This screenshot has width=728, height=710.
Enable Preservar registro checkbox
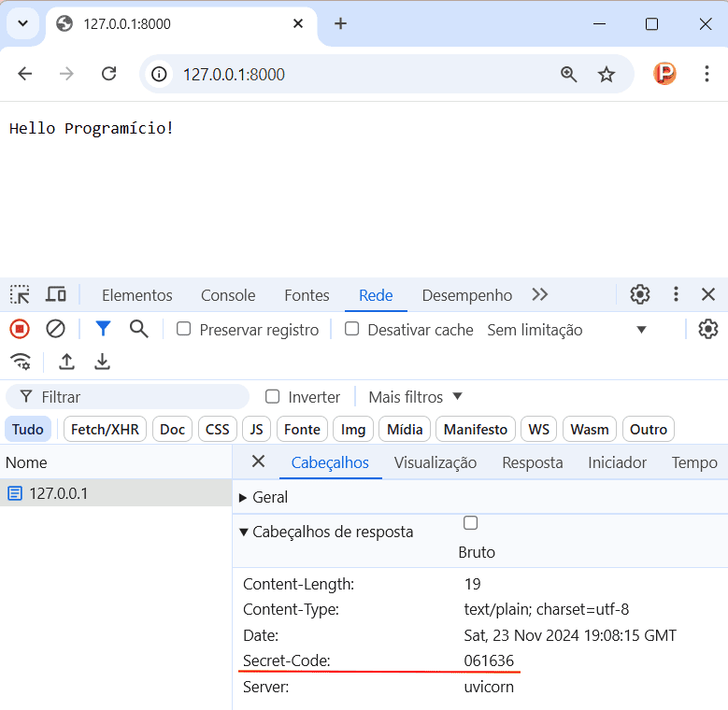[x=184, y=329]
